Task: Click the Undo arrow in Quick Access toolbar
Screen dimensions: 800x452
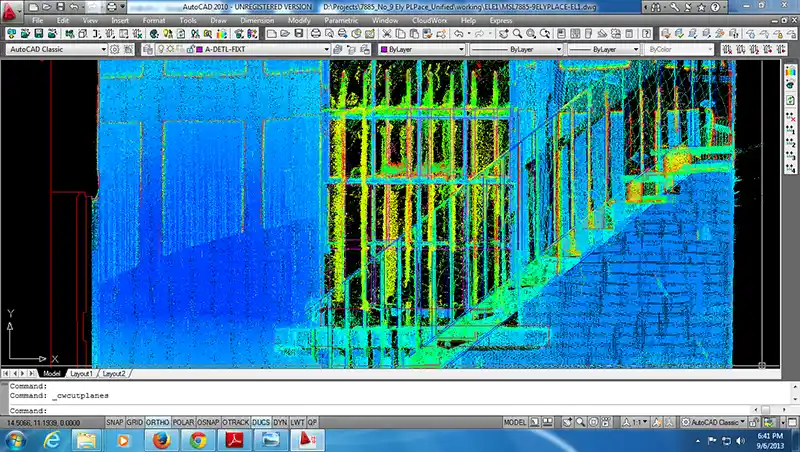Action: pos(74,7)
